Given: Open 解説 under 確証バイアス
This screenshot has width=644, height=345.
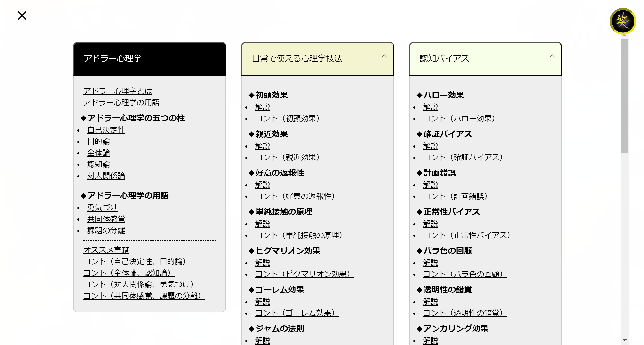Looking at the screenshot, I should point(430,146).
